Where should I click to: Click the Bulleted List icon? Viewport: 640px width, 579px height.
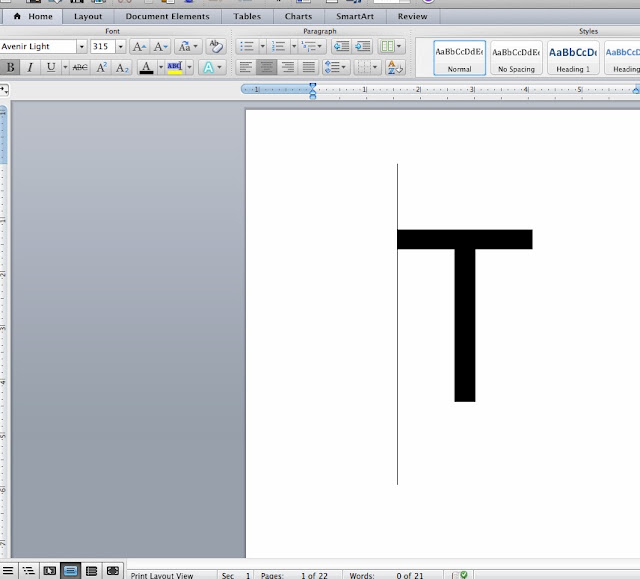pos(247,47)
